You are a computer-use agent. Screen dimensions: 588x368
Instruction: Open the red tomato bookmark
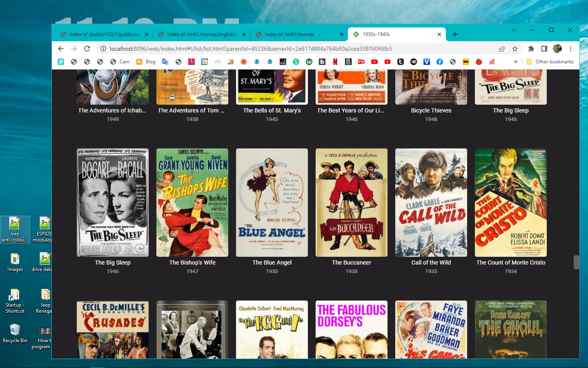tap(479, 62)
